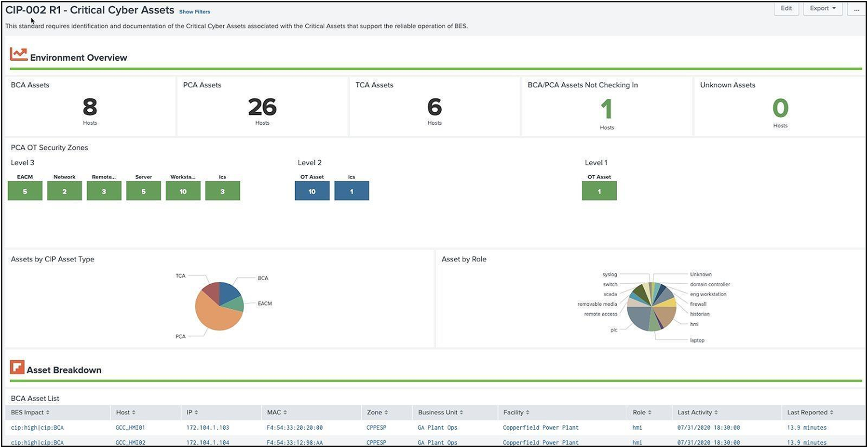Sort by Last Activity column
The height and width of the screenshot is (448, 868).
point(697,412)
